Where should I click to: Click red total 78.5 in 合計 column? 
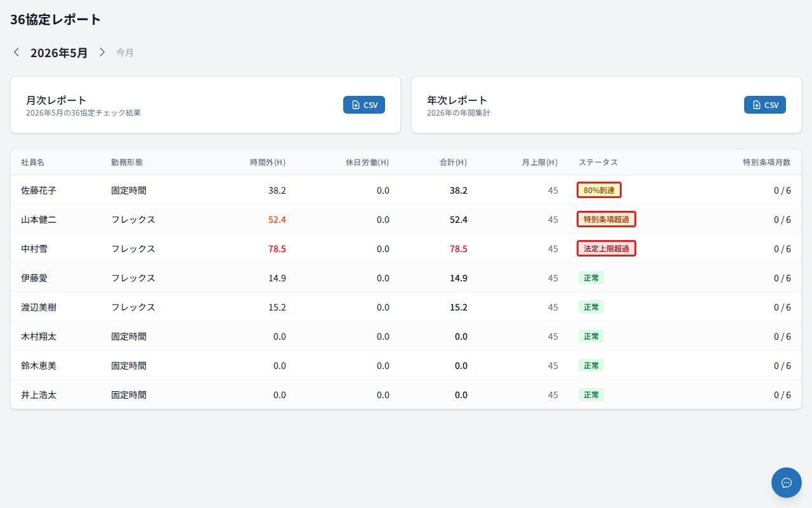click(459, 249)
